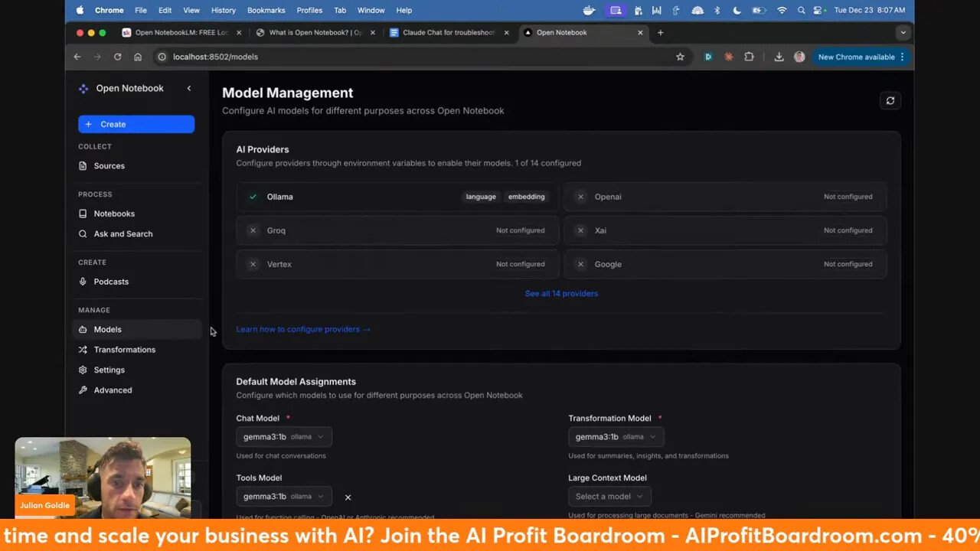The height and width of the screenshot is (551, 980).
Task: Bookmark the page with the star icon
Action: [x=680, y=57]
